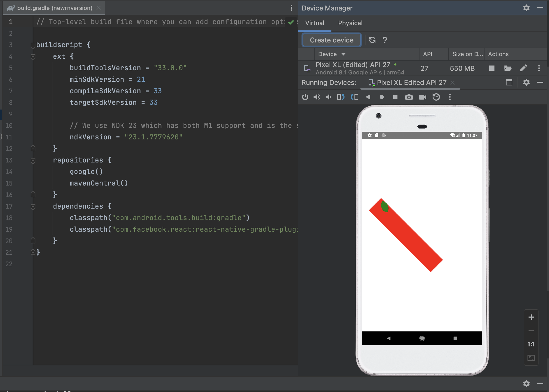
Task: Click the Create device button
Action: tap(331, 40)
